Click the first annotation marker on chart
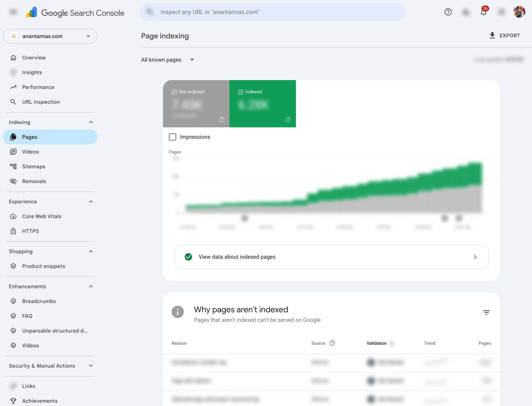 (245, 218)
